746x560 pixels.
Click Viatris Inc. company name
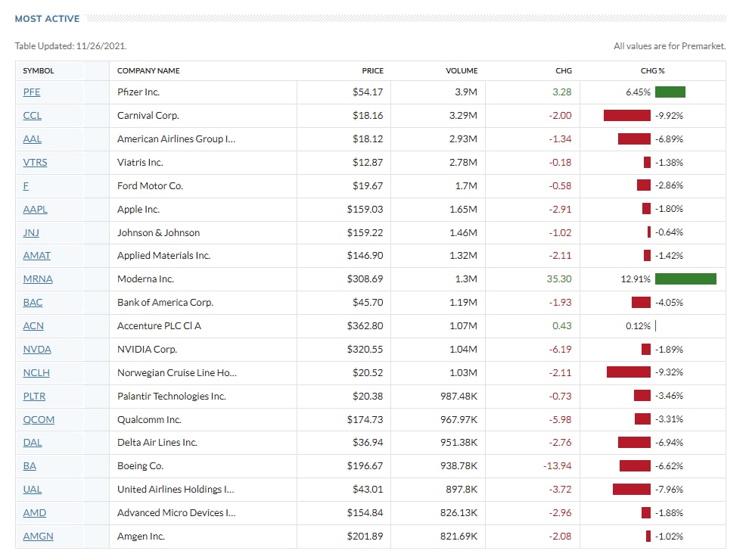tap(141, 162)
